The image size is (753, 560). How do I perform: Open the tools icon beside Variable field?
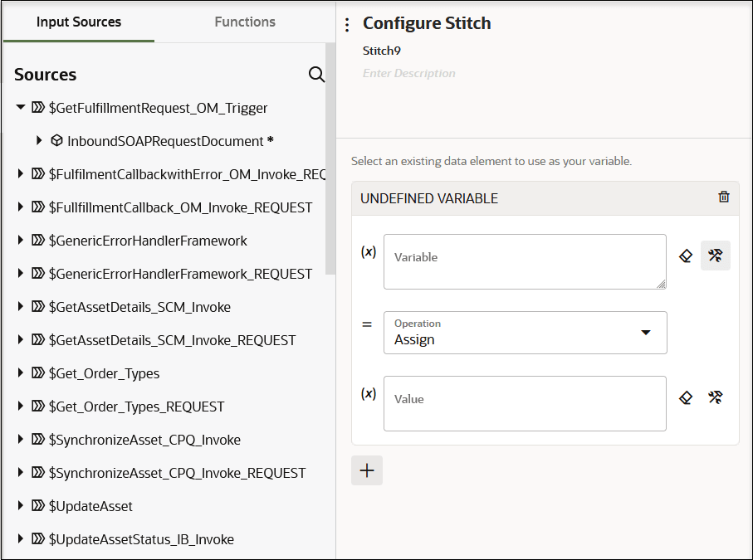[x=715, y=256]
